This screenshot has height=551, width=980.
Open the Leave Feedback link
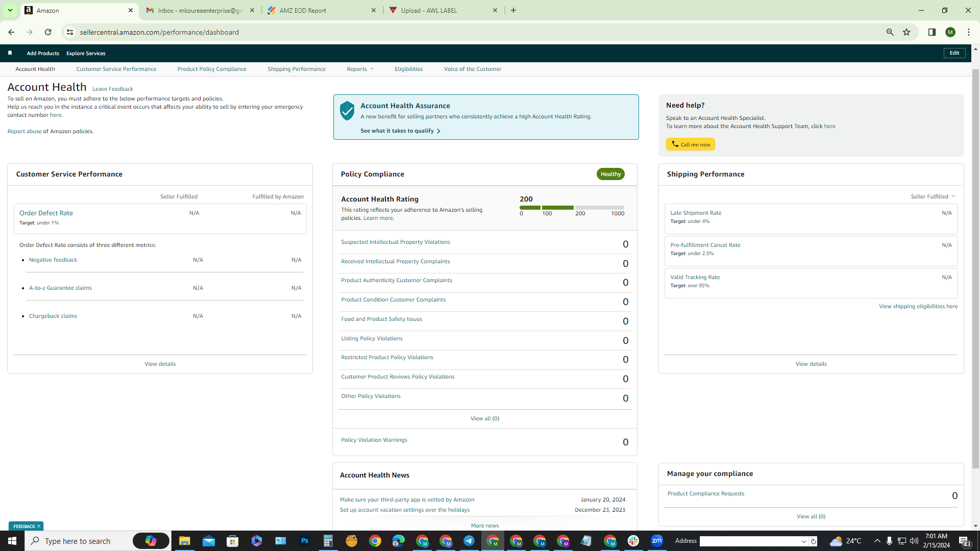(112, 89)
